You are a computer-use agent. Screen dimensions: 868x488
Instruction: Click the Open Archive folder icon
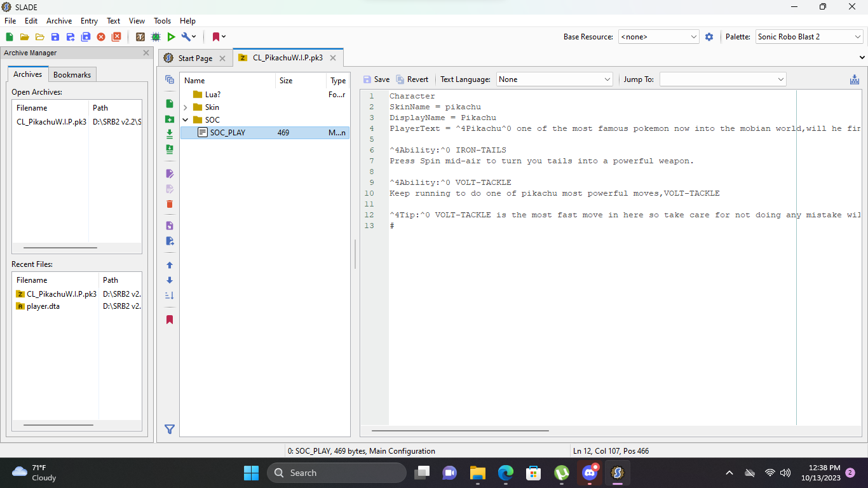pyautogui.click(x=24, y=37)
